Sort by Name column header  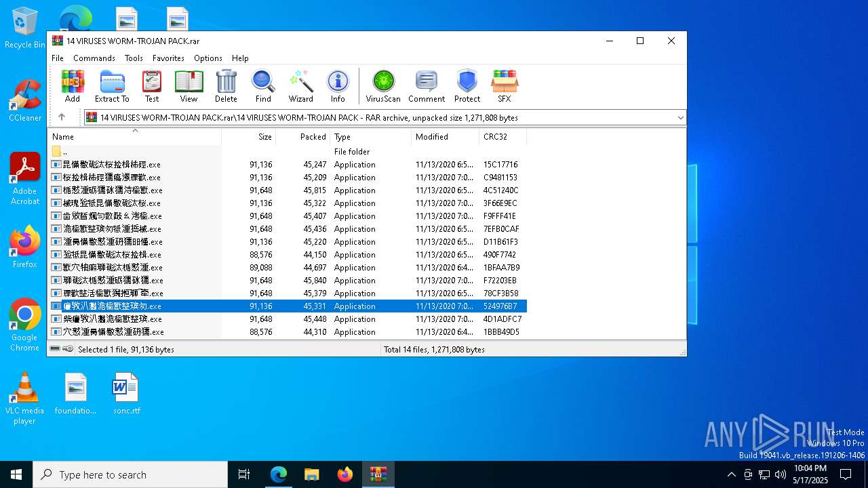(134, 137)
